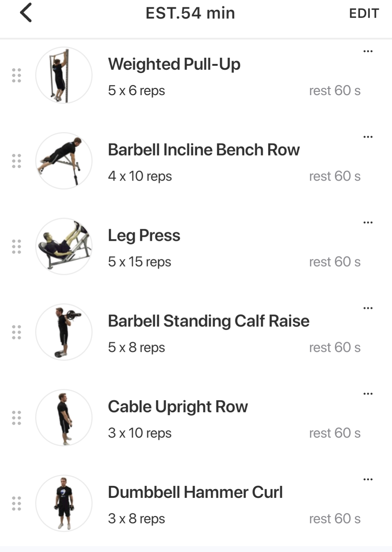The image size is (392, 552).
Task: Open more options for Cable Upright Row
Action: 368,394
